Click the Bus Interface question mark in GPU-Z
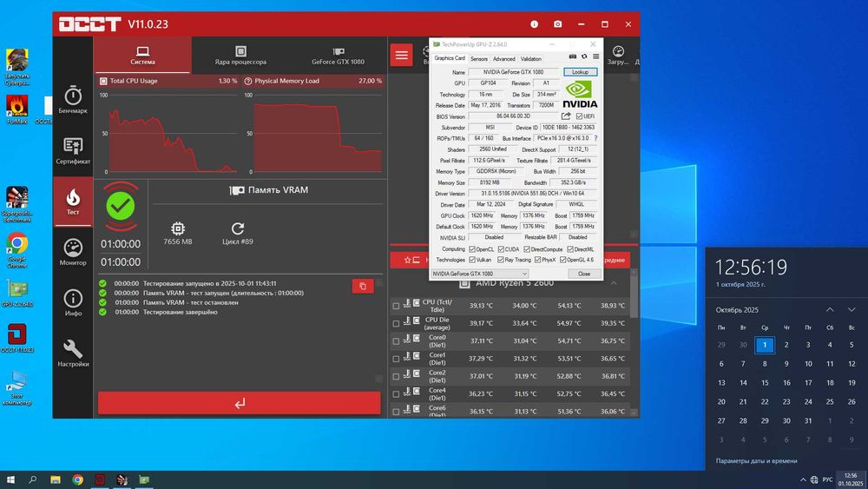Viewport: 868px width, 489px height. (595, 138)
